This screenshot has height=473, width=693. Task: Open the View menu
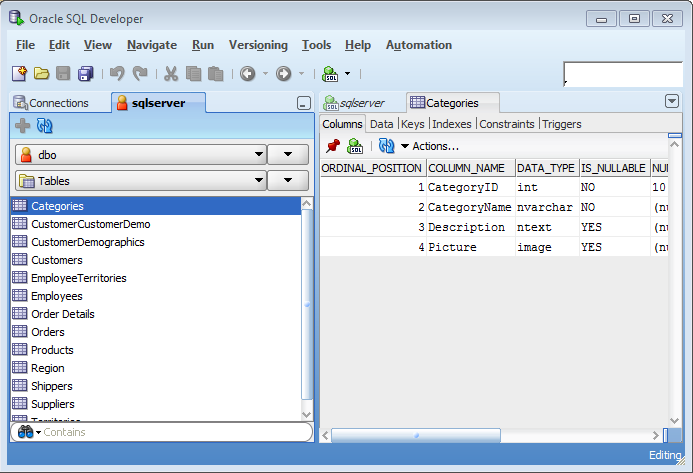point(98,45)
